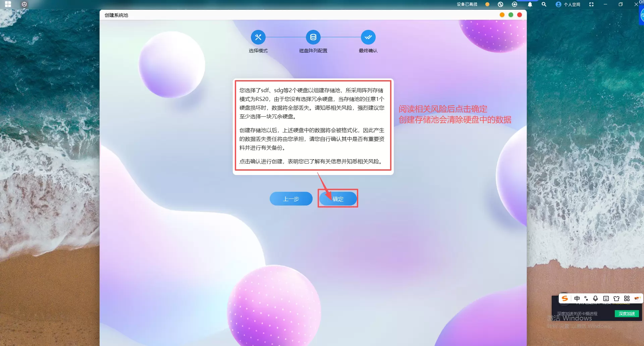Click the sync refresh icon in top bar
This screenshot has height=346, width=644.
coord(515,4)
